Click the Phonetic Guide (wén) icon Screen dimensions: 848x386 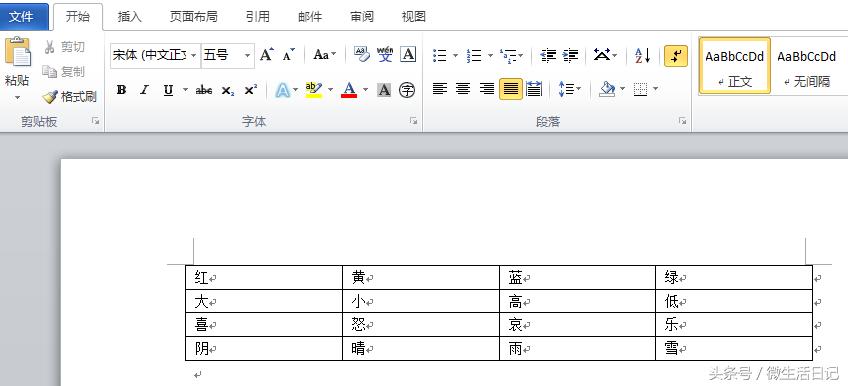pos(385,54)
